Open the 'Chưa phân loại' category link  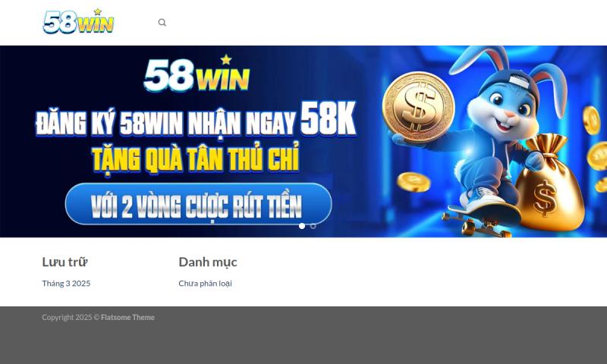(205, 283)
